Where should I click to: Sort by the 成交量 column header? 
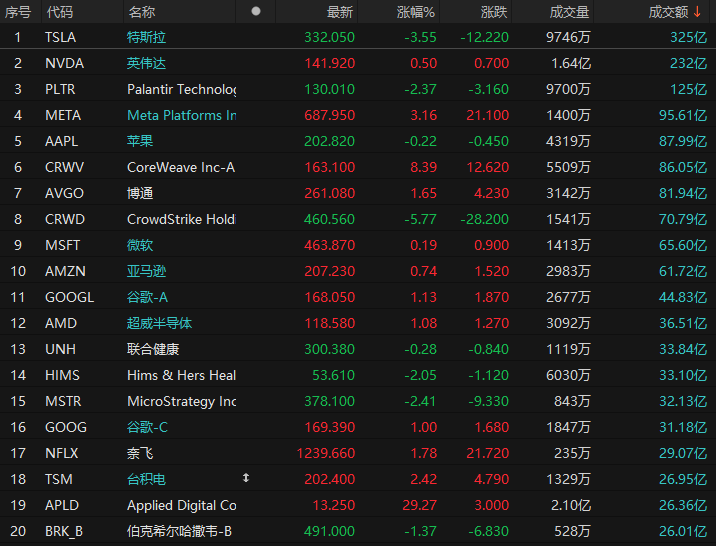(569, 12)
